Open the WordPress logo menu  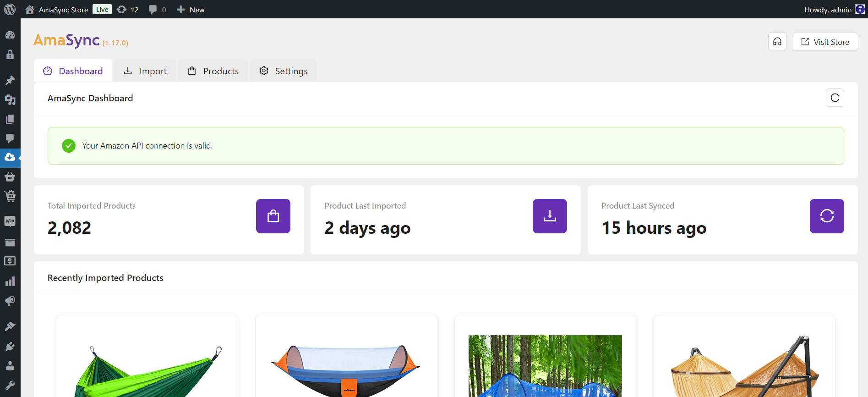pos(10,9)
